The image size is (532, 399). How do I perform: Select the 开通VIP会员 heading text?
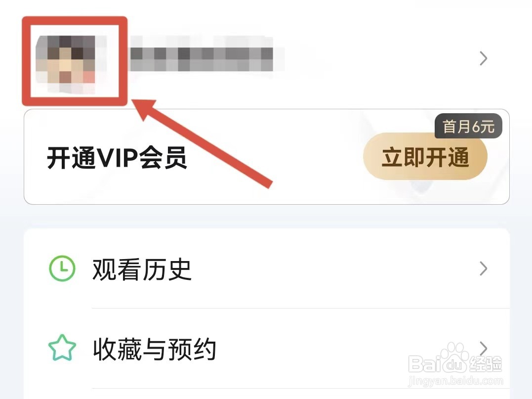pos(117,158)
